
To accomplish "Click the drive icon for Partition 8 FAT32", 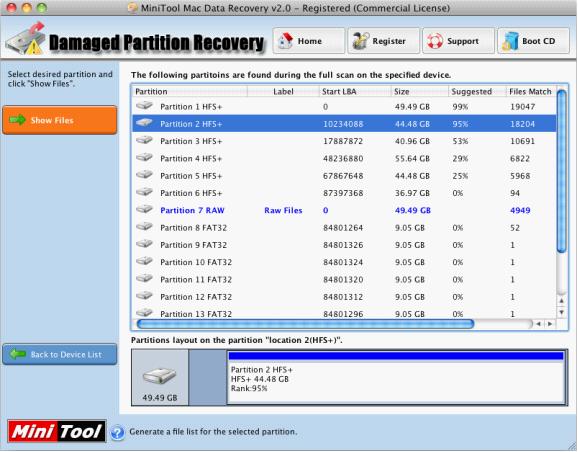I will click(x=144, y=227).
